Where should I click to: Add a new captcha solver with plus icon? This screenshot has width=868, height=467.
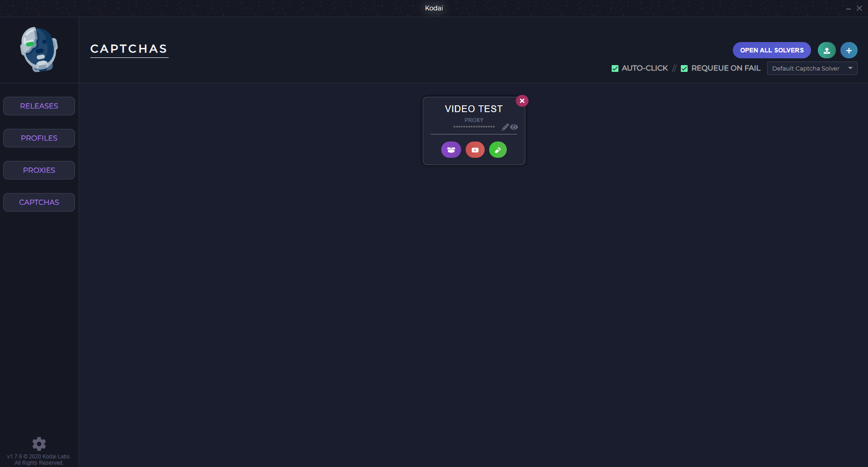pyautogui.click(x=849, y=50)
